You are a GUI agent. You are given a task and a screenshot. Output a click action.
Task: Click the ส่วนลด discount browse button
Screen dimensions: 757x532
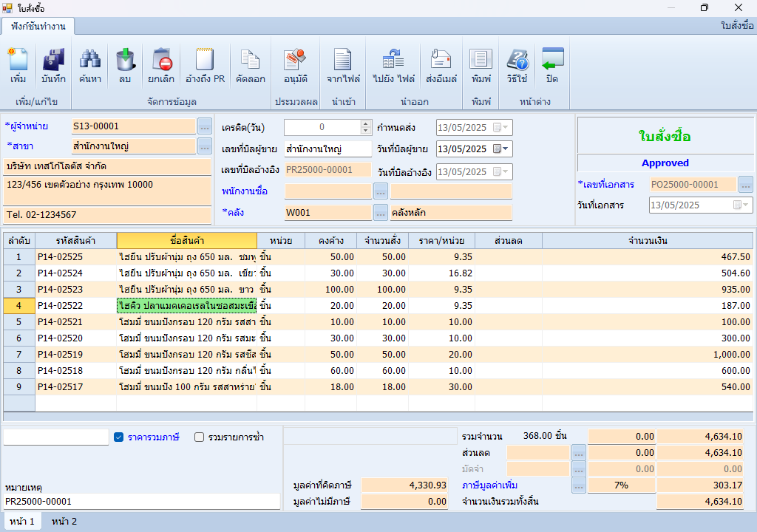578,453
